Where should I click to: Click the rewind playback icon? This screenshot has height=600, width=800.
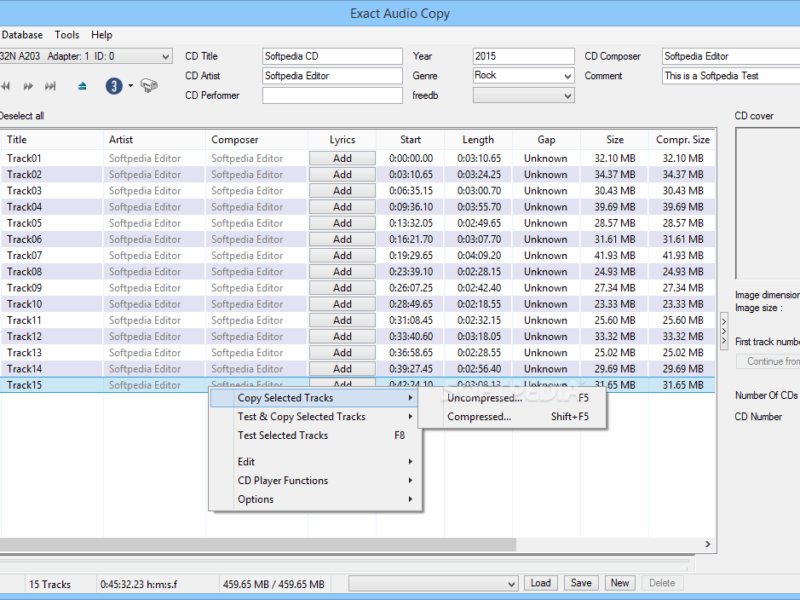pyautogui.click(x=5, y=86)
